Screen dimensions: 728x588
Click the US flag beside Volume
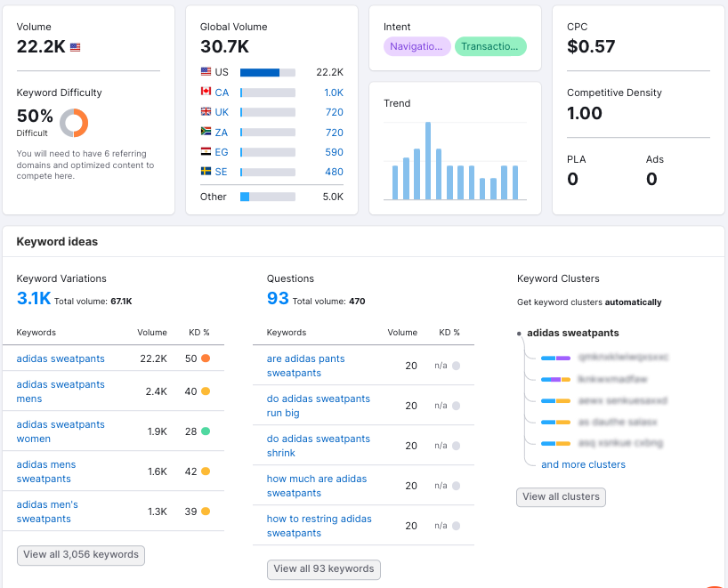(75, 47)
